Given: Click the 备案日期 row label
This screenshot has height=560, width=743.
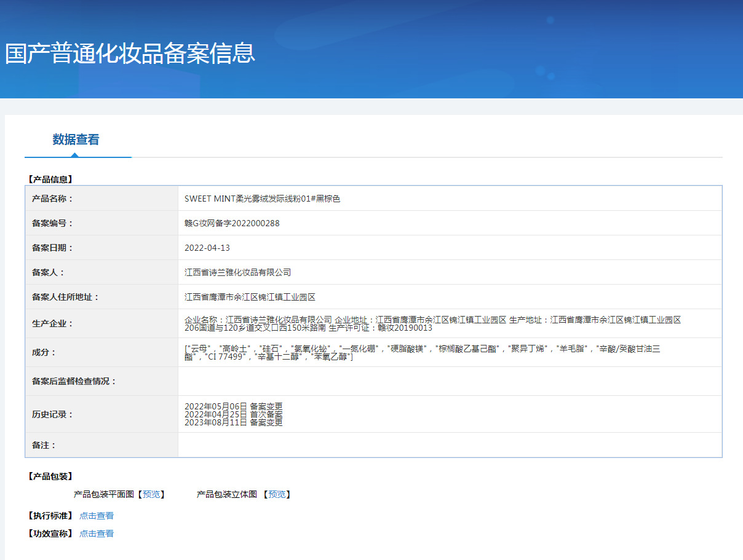Looking at the screenshot, I should coord(52,248).
